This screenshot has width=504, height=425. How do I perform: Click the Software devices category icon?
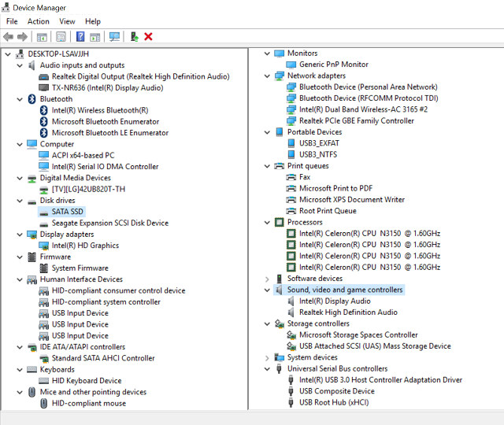pos(280,279)
